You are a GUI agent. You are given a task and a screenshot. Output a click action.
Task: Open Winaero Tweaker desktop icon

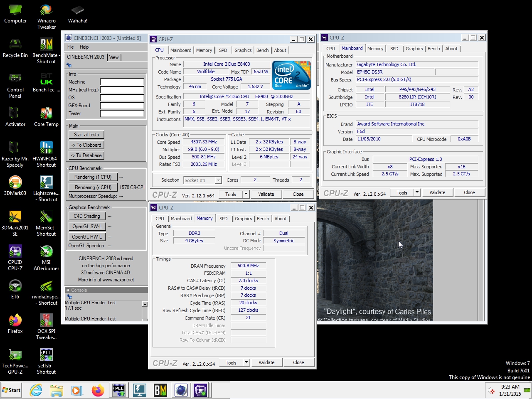tap(47, 17)
